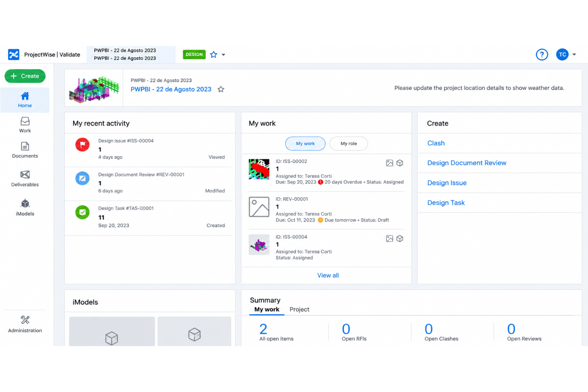Viewport: 588px width, 392px height.
Task: Create a new Clash
Action: (436, 143)
